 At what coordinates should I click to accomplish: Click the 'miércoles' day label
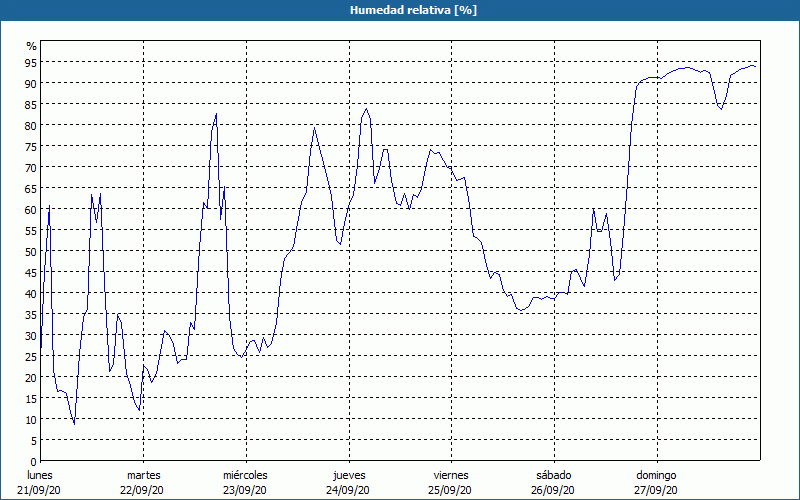[245, 475]
